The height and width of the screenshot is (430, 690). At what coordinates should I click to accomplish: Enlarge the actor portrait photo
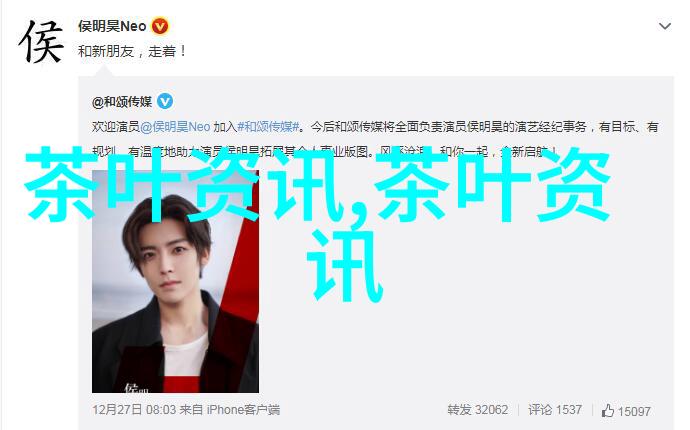coord(175,282)
